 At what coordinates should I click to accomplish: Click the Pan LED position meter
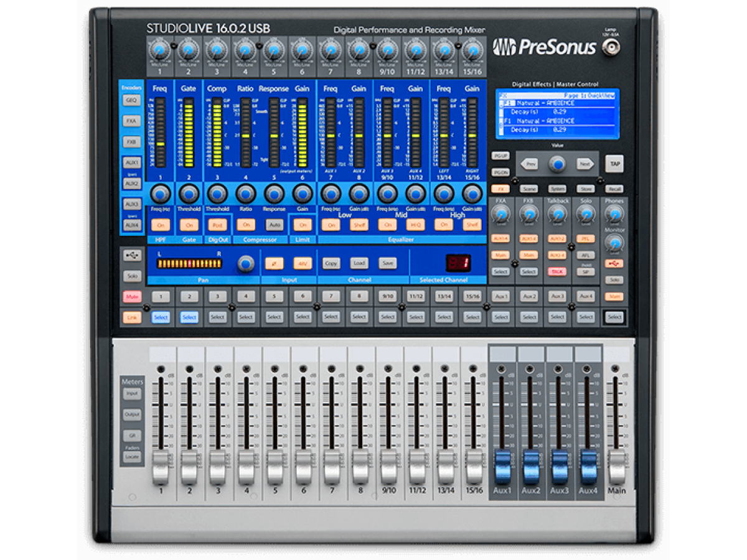click(189, 264)
